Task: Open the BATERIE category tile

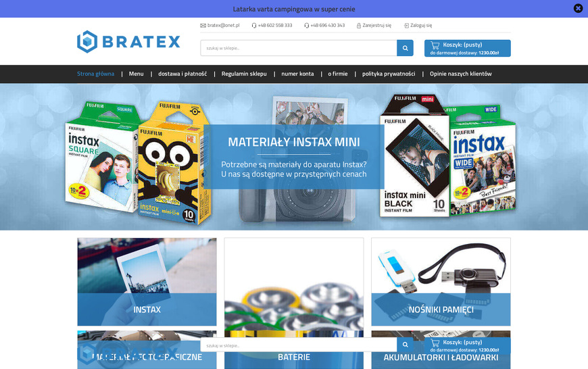Action: click(294, 303)
